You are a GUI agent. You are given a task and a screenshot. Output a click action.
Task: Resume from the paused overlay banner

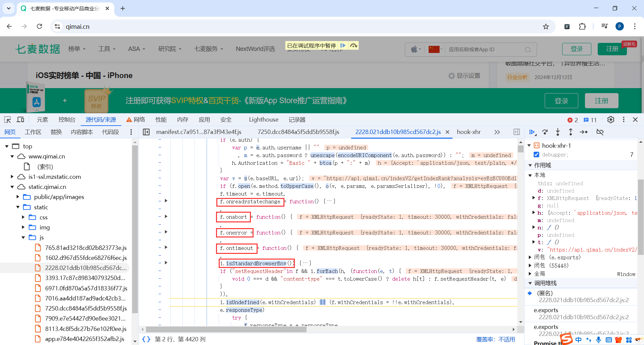(x=343, y=46)
